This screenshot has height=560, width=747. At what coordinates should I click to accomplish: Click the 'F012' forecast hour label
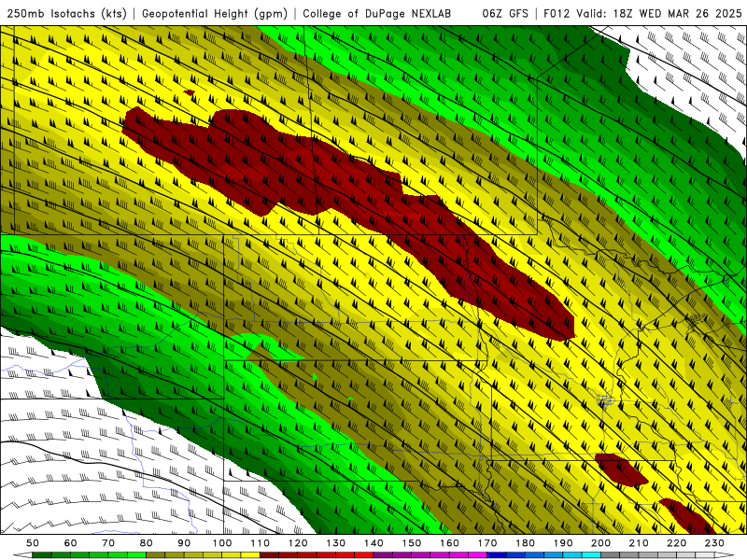point(557,14)
